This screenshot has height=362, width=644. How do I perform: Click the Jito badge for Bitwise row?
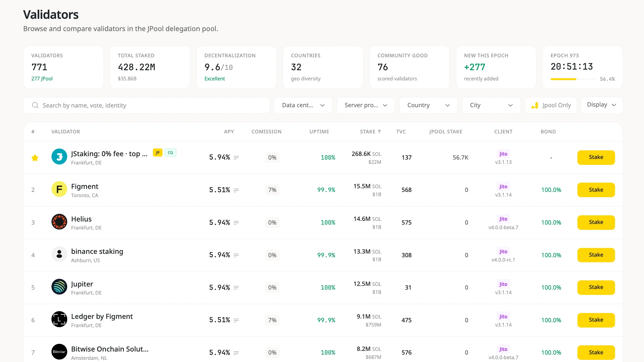503,349
